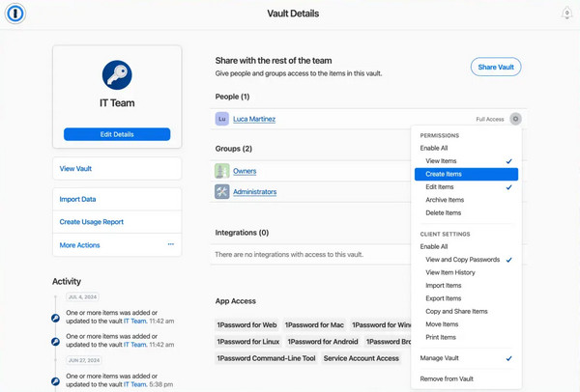Click Luca Martinez's avatar icon
580x392 pixels.
click(222, 119)
